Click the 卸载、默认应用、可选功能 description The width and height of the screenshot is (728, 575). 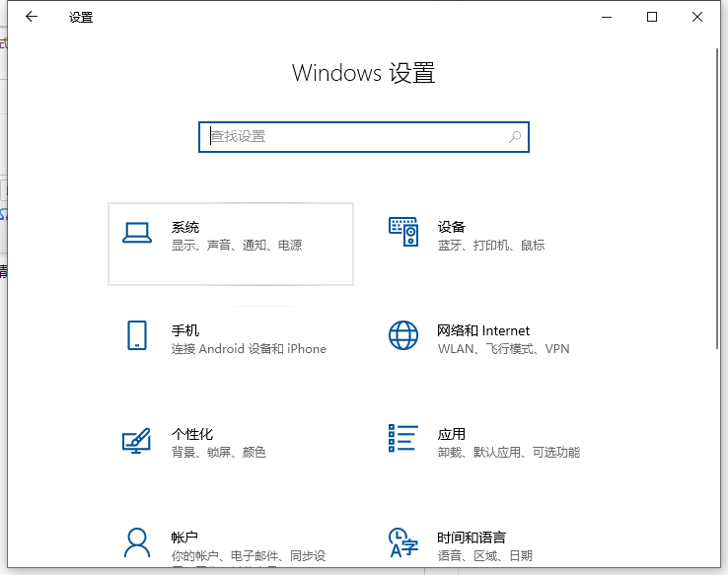pos(509,452)
